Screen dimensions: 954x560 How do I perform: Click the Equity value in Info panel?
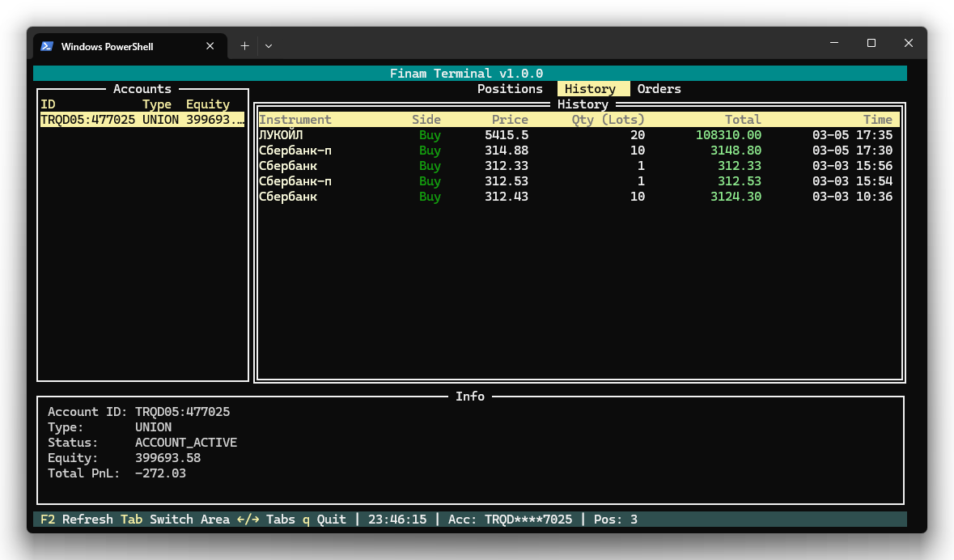[167, 458]
